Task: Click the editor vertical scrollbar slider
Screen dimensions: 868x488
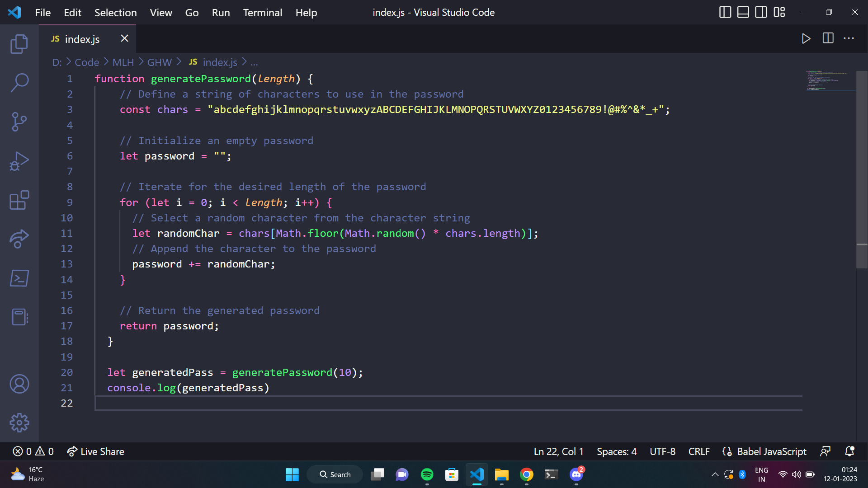Action: point(862,169)
